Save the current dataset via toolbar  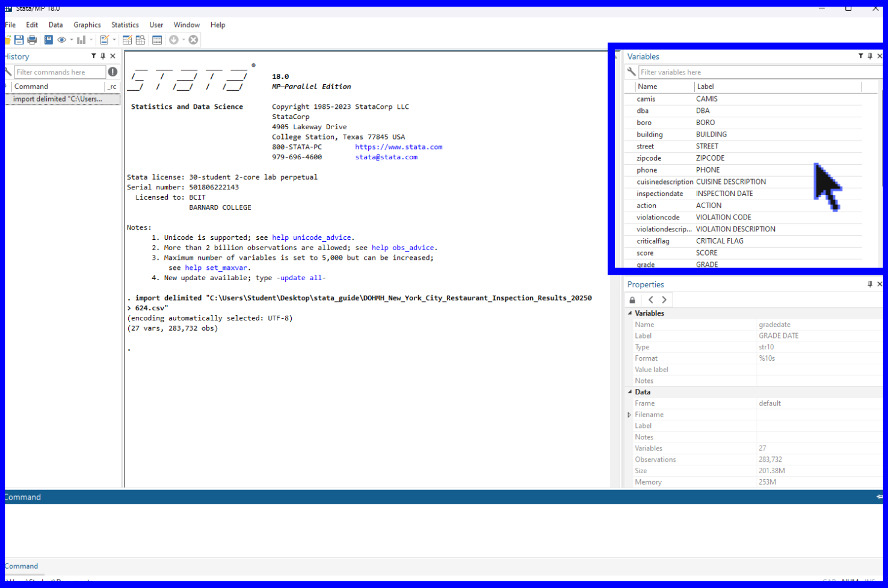[x=19, y=40]
